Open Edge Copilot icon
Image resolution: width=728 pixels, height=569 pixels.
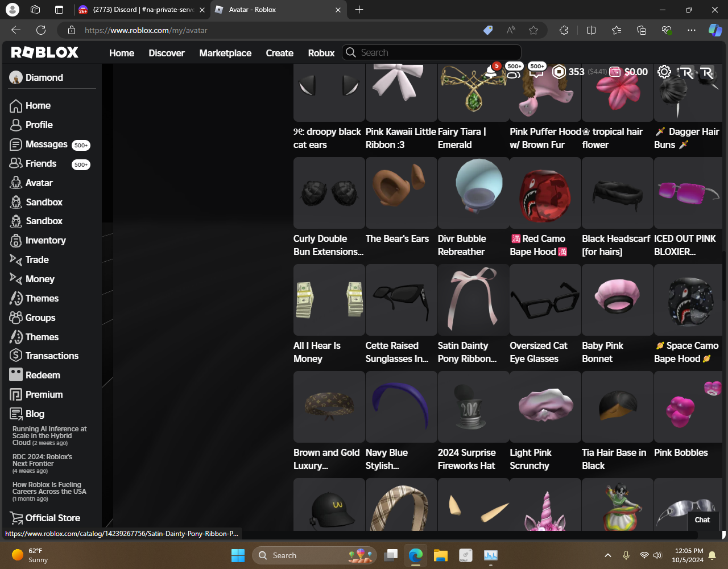[715, 30]
